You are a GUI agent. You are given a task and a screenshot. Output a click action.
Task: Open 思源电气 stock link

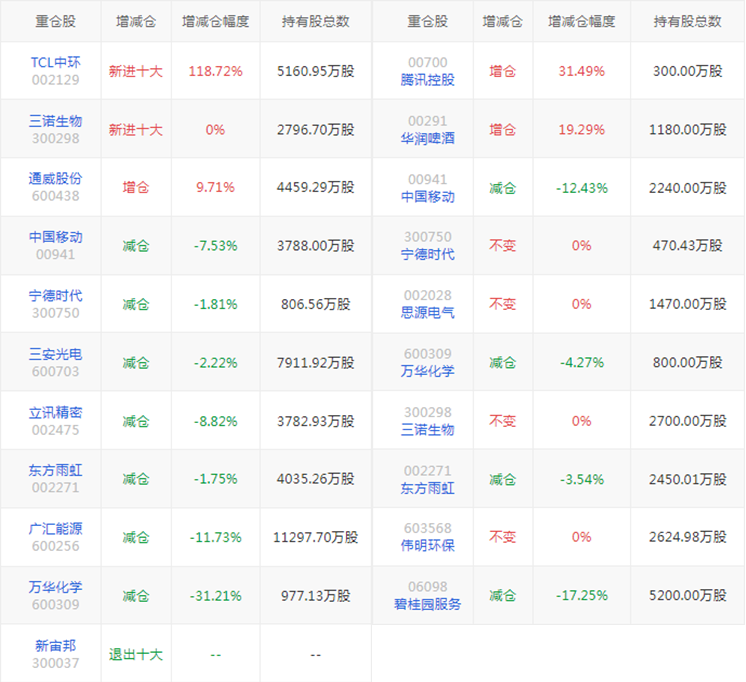click(428, 313)
